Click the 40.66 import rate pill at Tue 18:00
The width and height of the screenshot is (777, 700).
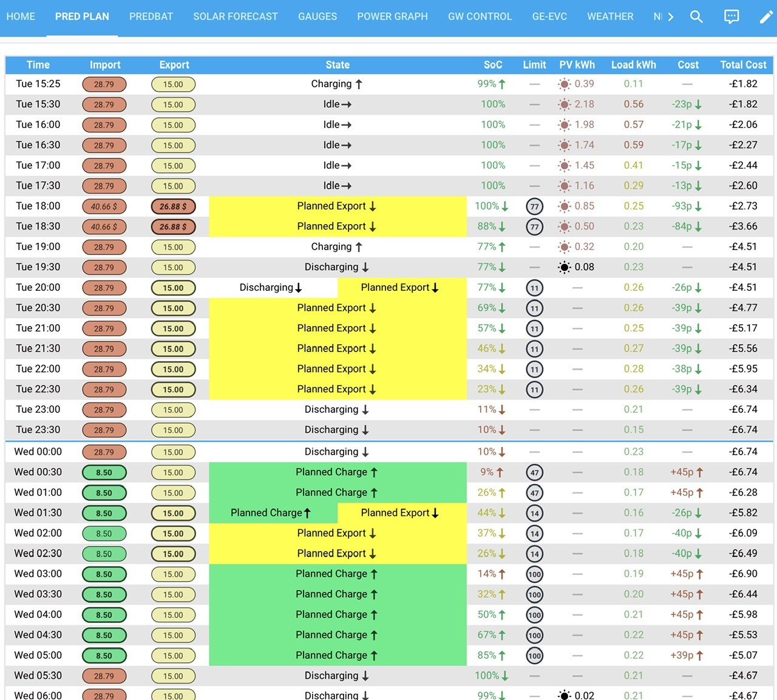pos(104,206)
